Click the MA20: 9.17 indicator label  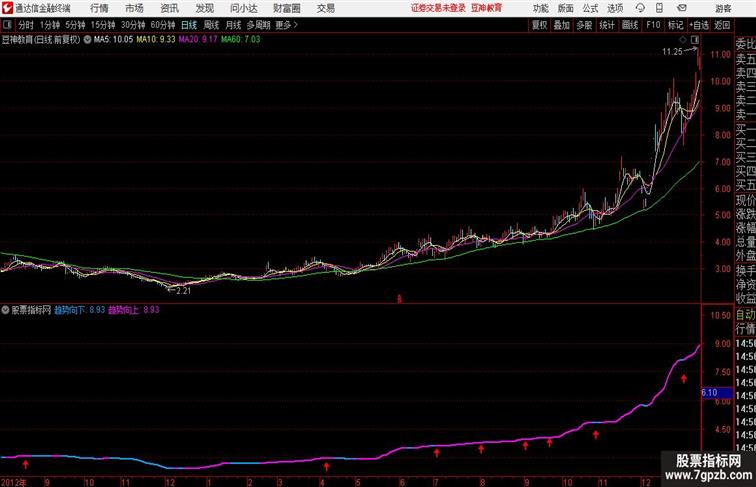tap(198, 40)
